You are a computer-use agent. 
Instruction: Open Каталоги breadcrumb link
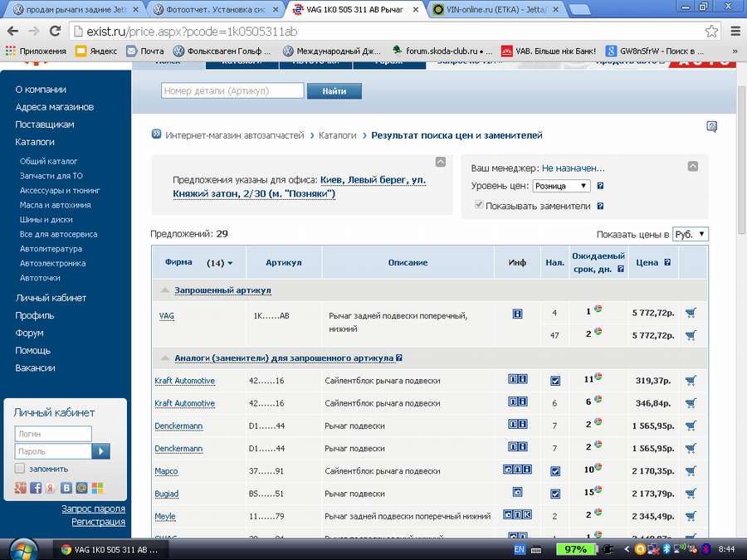coord(337,135)
